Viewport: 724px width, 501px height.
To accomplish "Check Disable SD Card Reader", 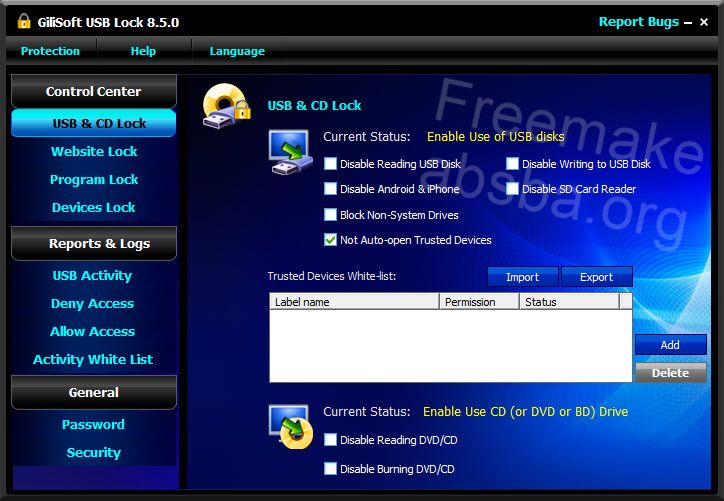I will [x=512, y=188].
